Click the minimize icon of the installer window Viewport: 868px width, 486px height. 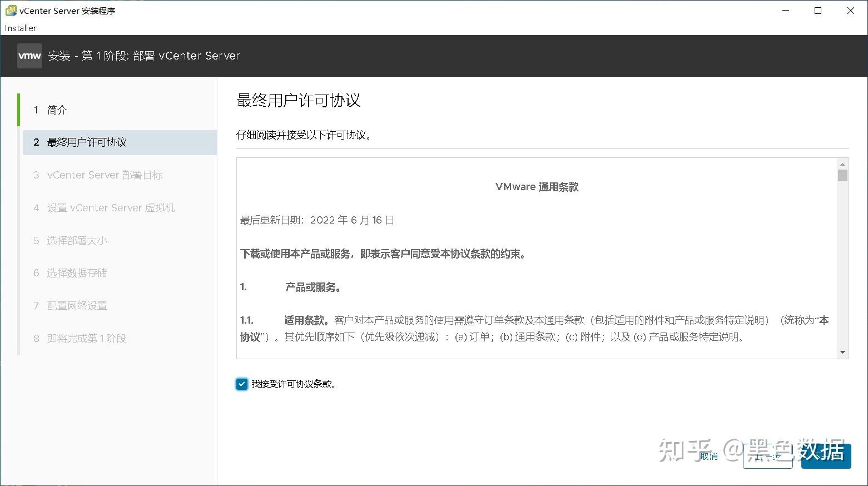pos(786,10)
